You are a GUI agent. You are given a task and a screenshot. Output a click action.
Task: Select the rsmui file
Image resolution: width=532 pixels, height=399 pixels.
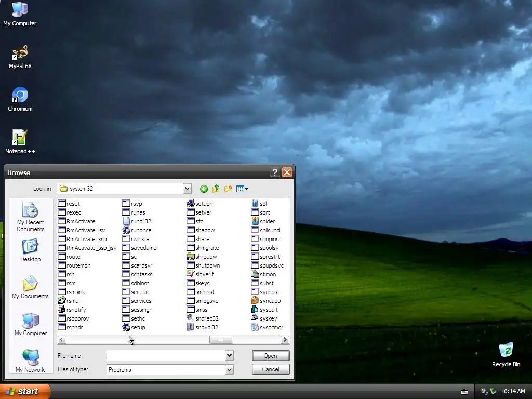69,301
